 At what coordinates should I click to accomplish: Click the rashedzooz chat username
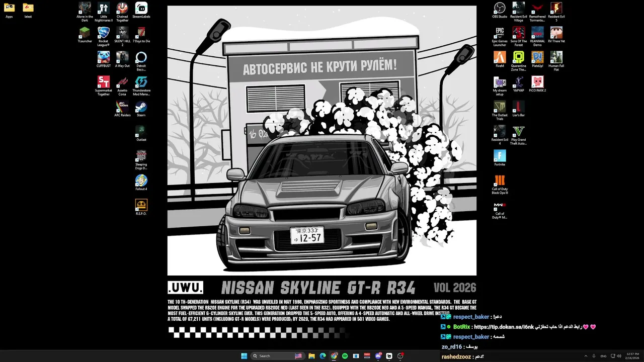pyautogui.click(x=456, y=357)
